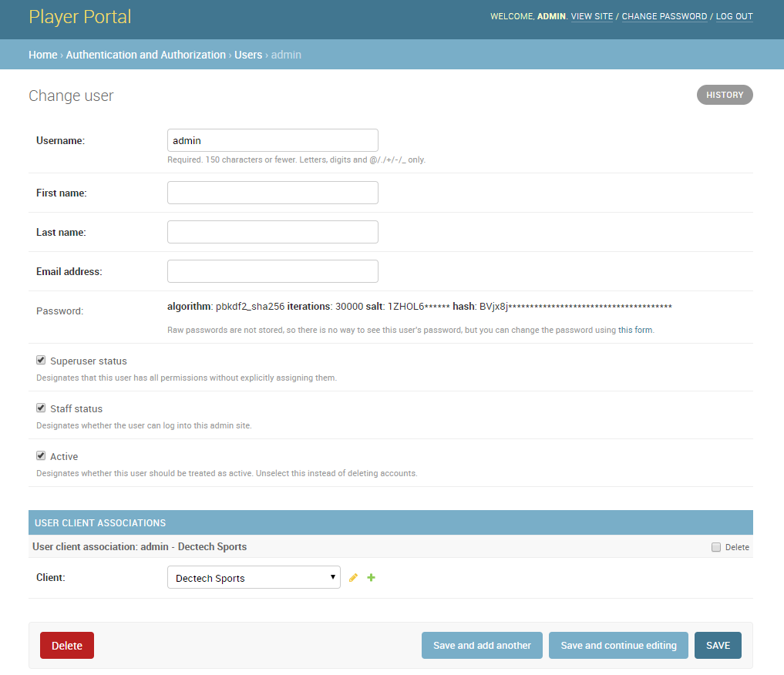Viewport: 784px width, 675px height.
Task: Click the password hash algorithm text
Action: point(419,306)
